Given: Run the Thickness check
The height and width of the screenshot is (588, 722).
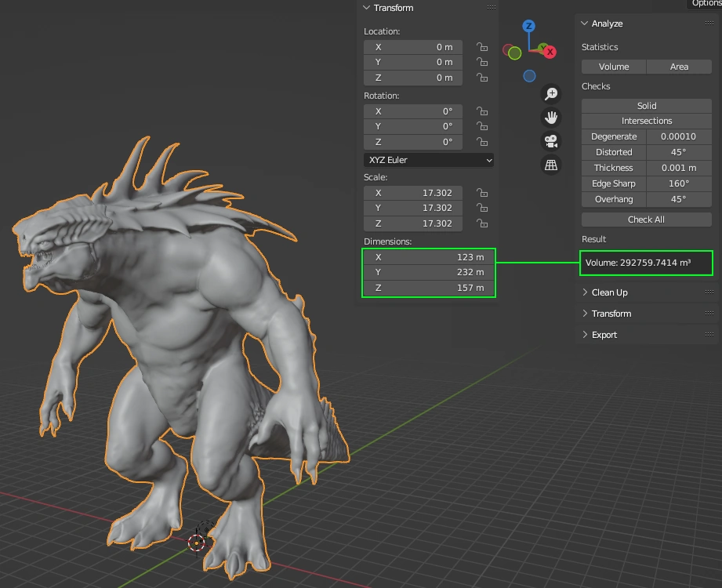Looking at the screenshot, I should (614, 168).
